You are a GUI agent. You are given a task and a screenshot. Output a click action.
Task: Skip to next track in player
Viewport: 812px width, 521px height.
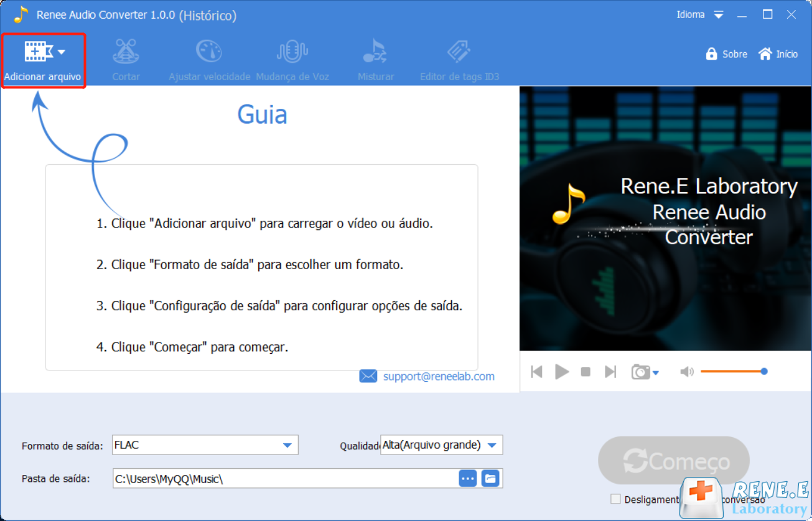[610, 372]
